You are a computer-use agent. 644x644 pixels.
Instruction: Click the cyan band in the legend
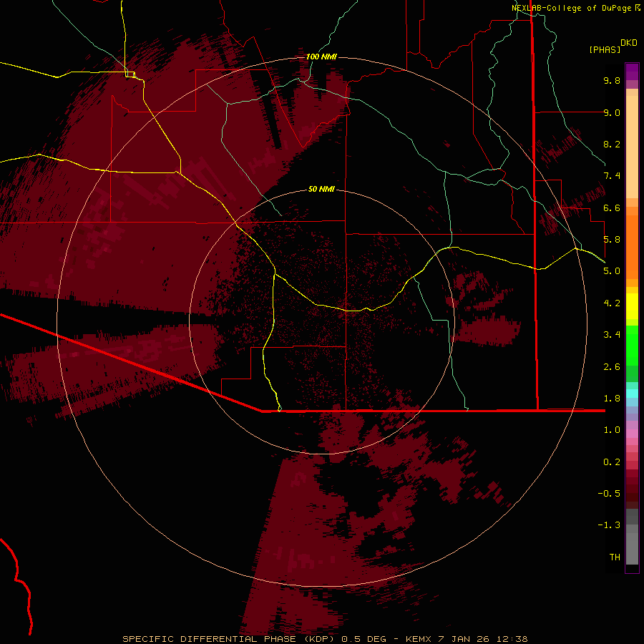point(632,394)
